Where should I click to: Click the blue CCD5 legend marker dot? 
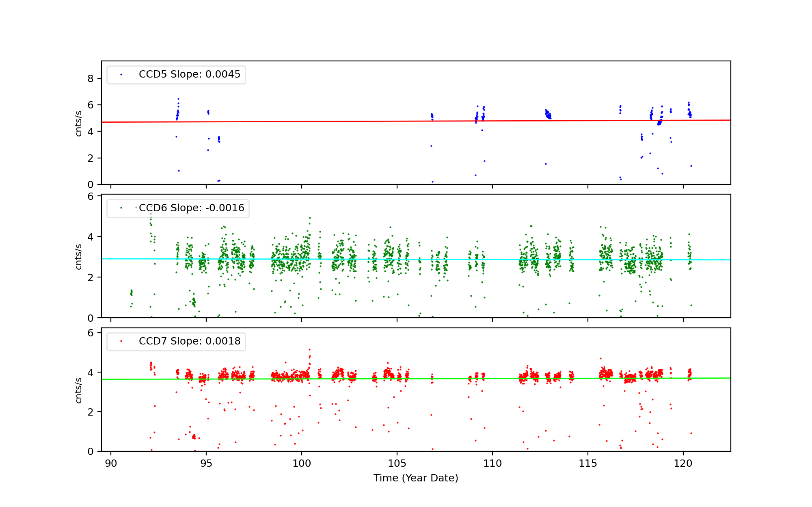[121, 75]
